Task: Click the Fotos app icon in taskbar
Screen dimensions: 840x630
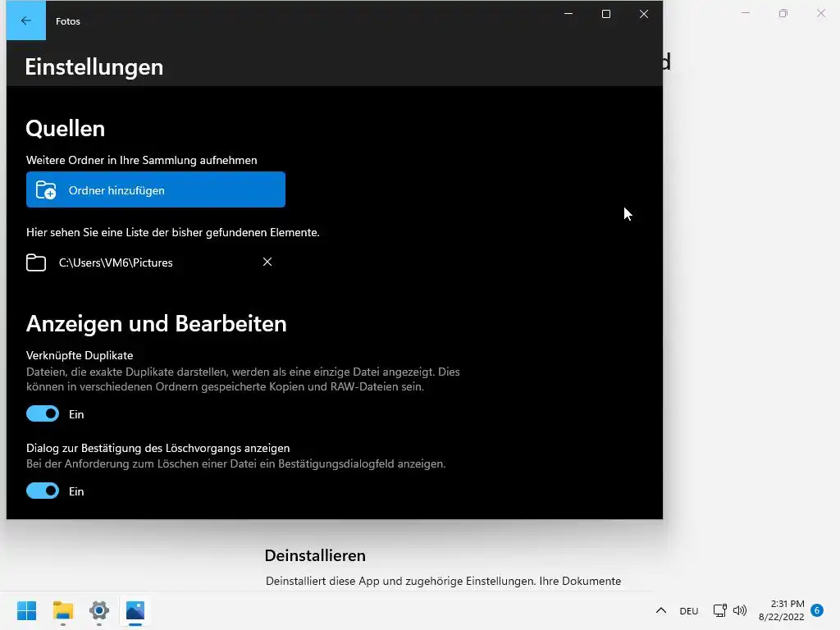Action: pos(135,610)
